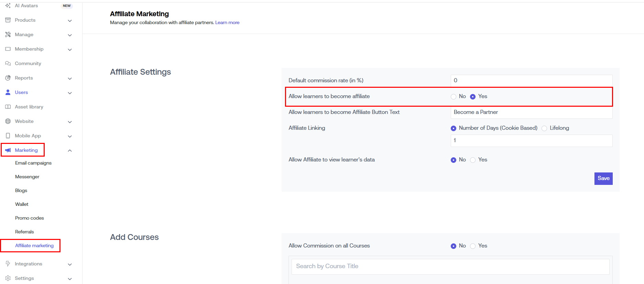Click the Save button
This screenshot has height=284, width=644.
(x=603, y=178)
